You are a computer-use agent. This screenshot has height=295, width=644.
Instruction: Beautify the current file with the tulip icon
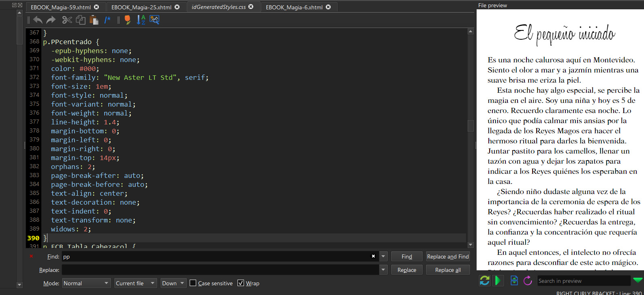click(128, 20)
